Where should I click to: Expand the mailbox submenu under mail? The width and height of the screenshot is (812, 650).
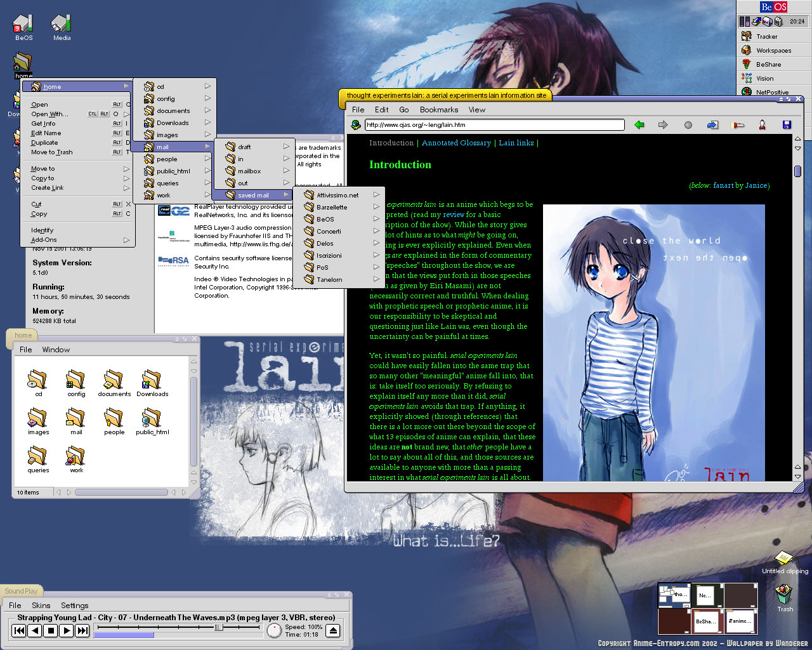tap(255, 171)
